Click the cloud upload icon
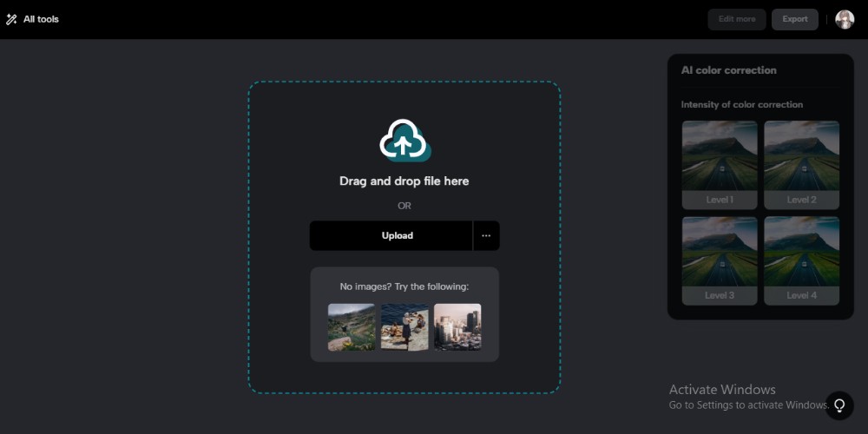868x434 pixels. [404, 141]
